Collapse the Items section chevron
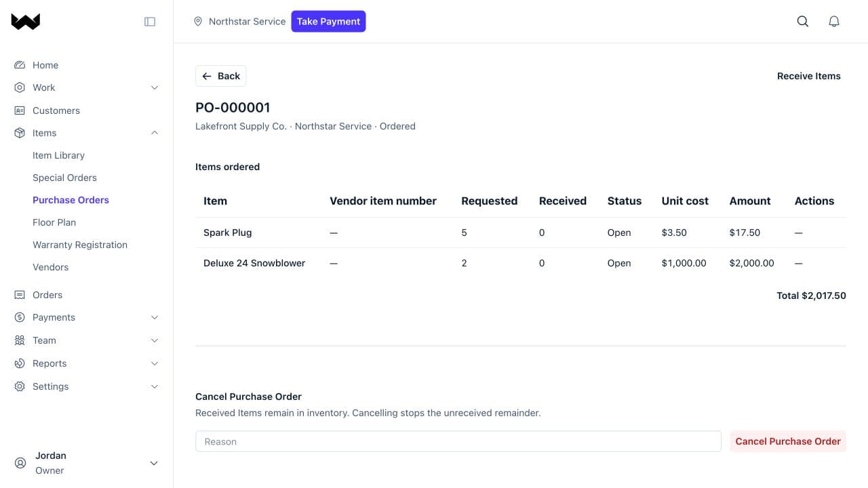This screenshot has height=488, width=868. (x=154, y=133)
